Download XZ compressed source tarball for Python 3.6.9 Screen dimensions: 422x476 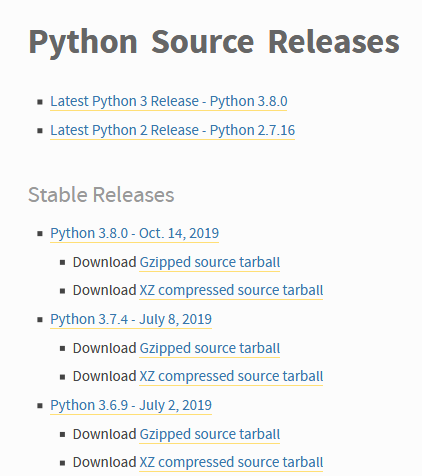231,462
